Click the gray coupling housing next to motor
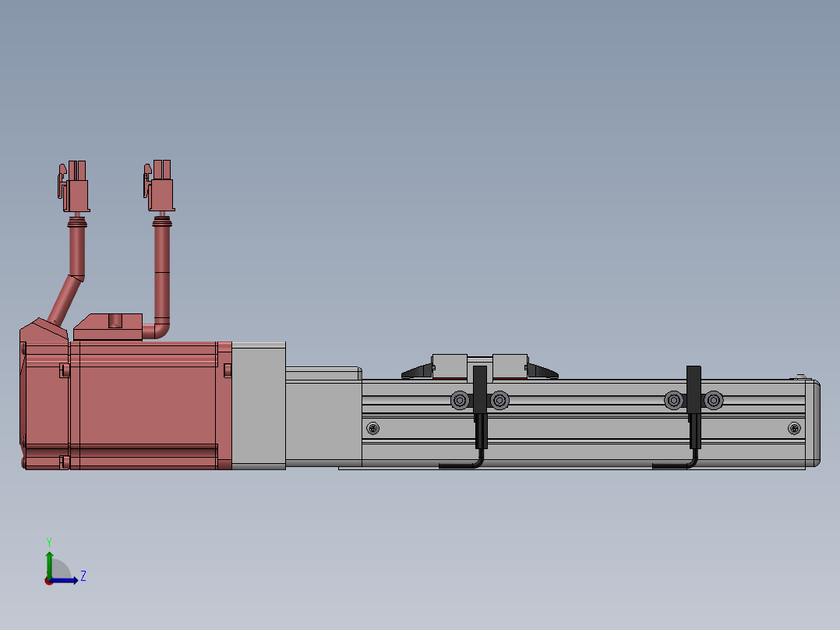 click(x=259, y=405)
